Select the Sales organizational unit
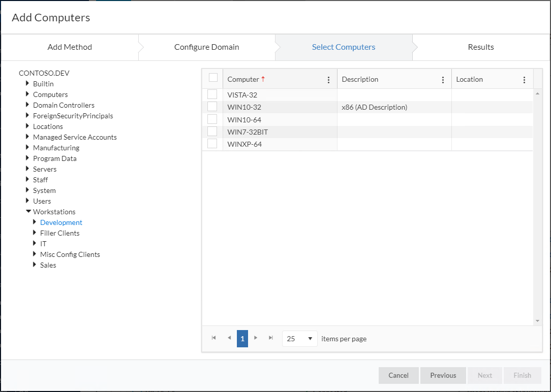 pyautogui.click(x=48, y=265)
